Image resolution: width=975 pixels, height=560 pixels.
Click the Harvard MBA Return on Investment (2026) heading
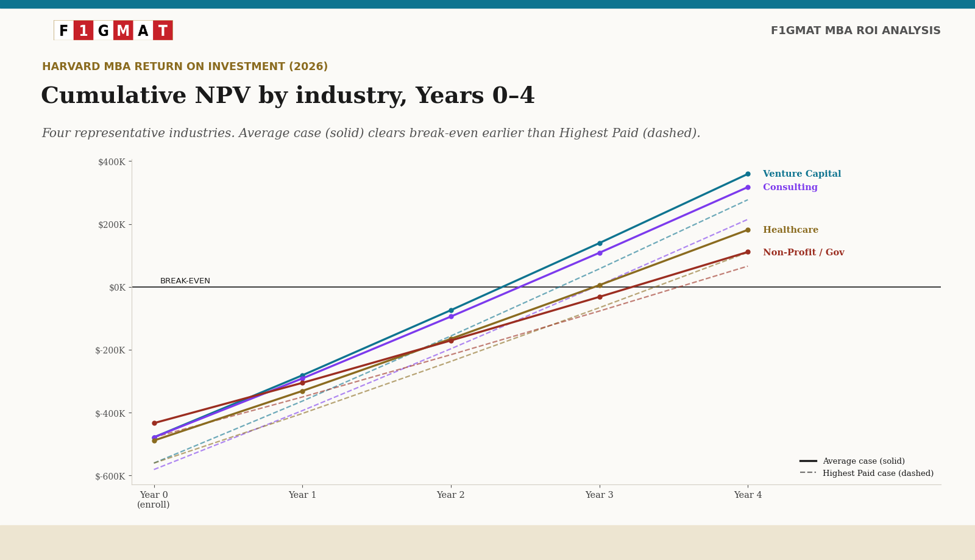tap(185, 67)
